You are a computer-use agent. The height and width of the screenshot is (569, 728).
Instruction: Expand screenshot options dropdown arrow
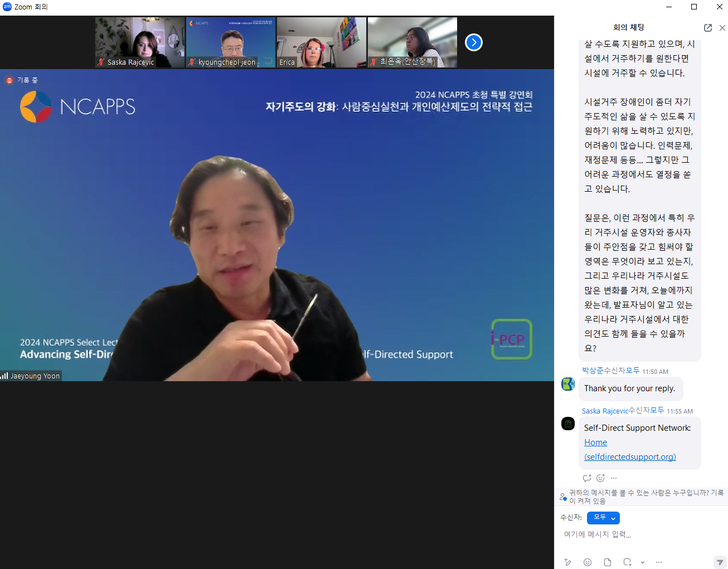(x=642, y=562)
